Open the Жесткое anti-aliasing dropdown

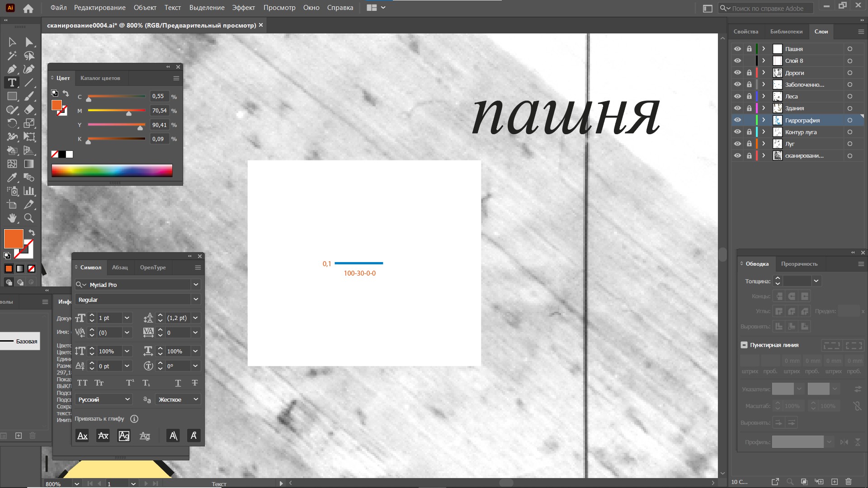pos(196,399)
